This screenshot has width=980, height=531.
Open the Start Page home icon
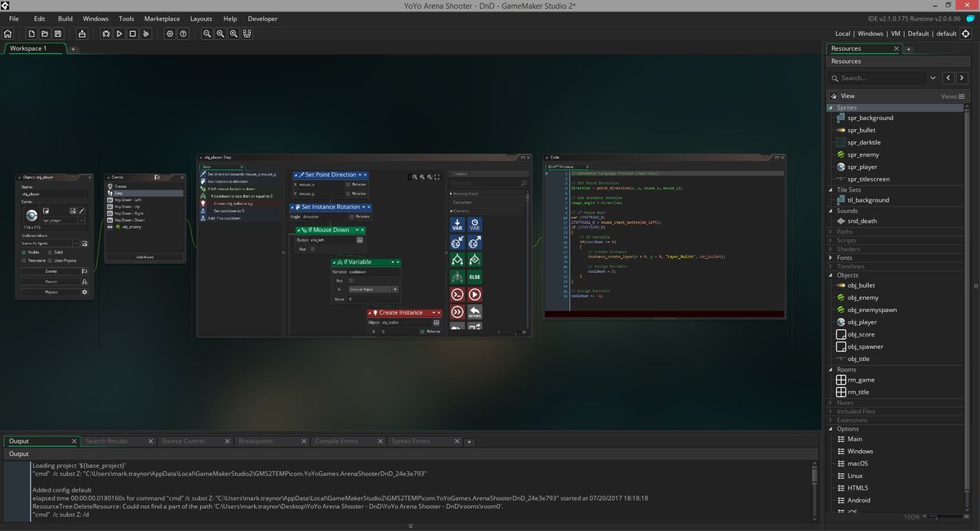(8, 33)
